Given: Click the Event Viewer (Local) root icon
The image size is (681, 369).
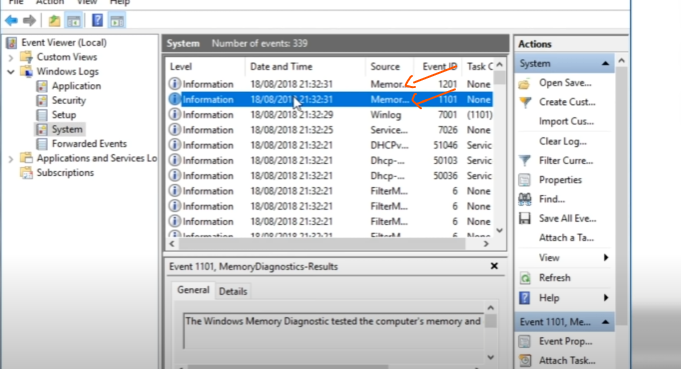Looking at the screenshot, I should click(12, 43).
